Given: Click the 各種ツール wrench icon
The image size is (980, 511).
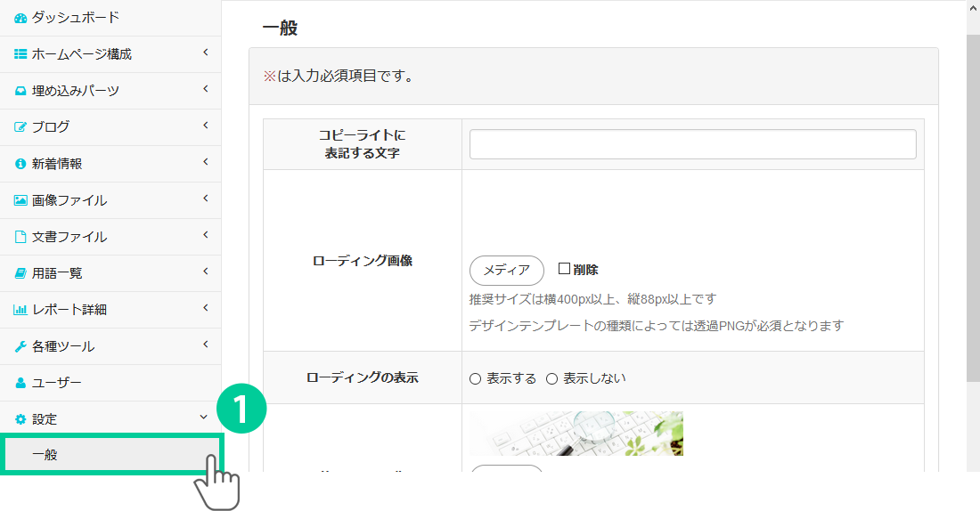Looking at the screenshot, I should (20, 346).
